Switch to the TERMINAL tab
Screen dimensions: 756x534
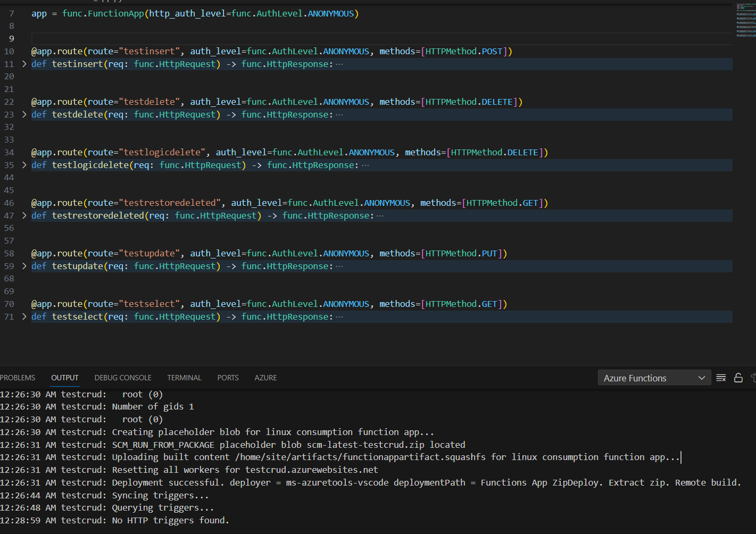click(184, 378)
